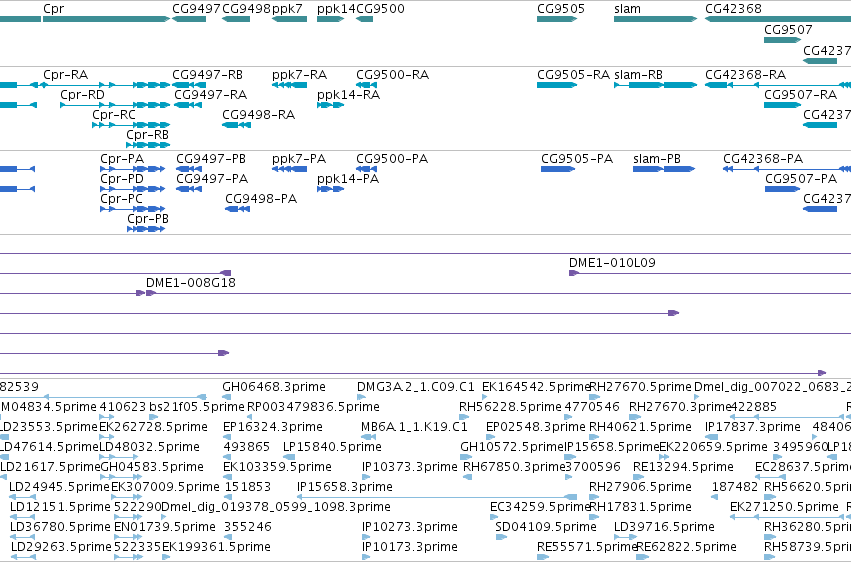The image size is (851, 562).
Task: Select the CG9498 gene arrow
Action: pyautogui.click(x=236, y=19)
